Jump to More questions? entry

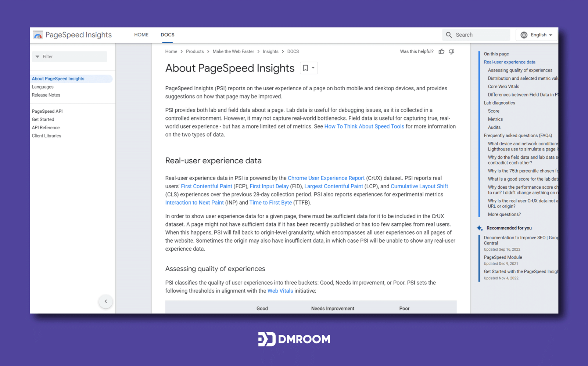(504, 214)
